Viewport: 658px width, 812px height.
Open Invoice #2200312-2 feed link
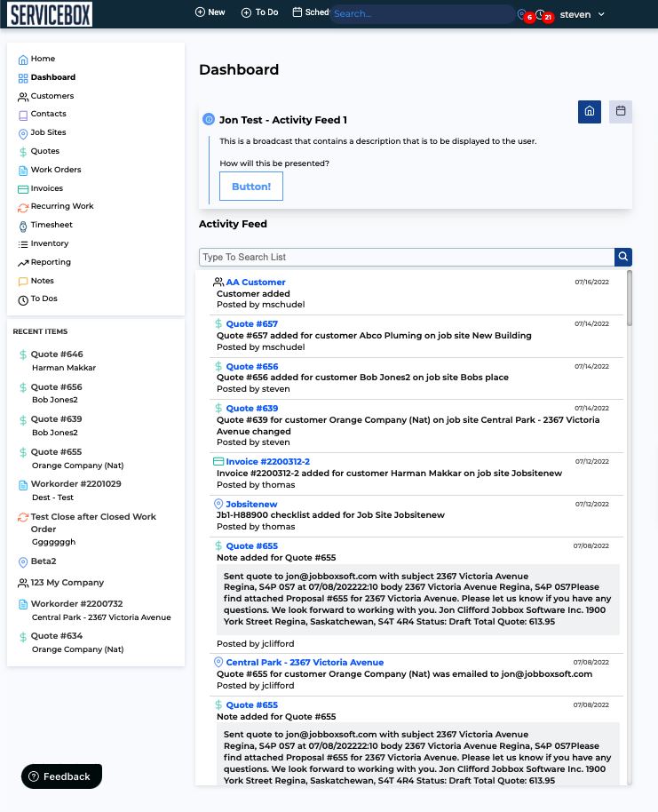click(x=267, y=461)
